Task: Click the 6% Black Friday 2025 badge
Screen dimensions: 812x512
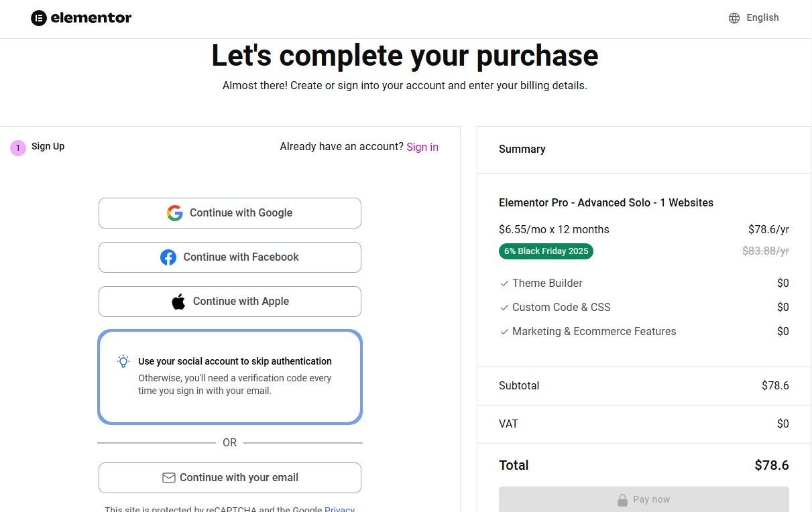Action: 546,251
